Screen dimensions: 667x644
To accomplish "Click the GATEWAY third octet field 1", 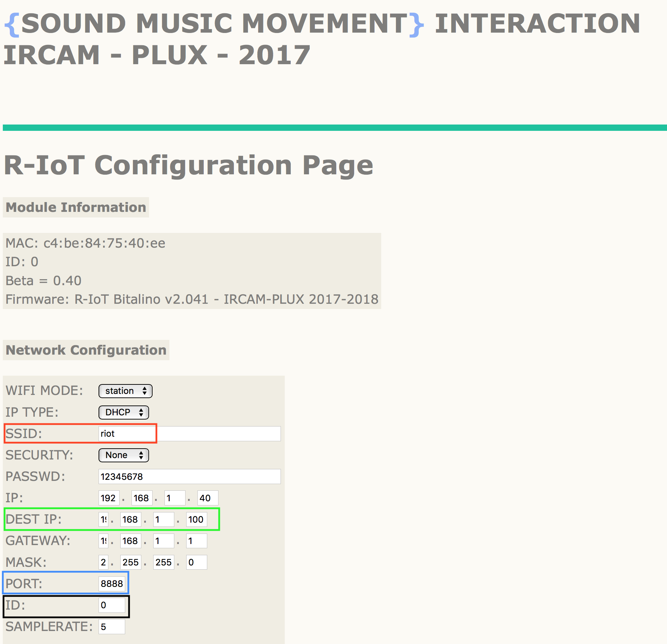I will pos(163,541).
